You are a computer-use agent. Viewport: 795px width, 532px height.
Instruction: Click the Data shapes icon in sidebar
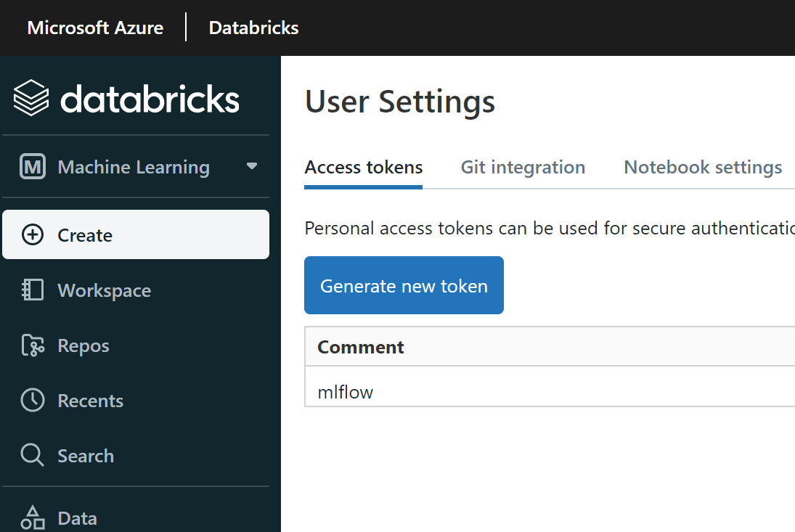point(33,517)
